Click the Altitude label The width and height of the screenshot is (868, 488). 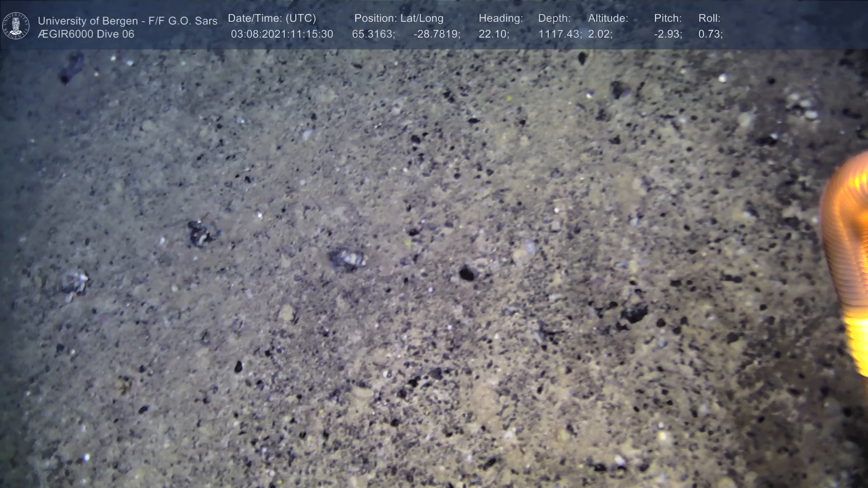608,19
